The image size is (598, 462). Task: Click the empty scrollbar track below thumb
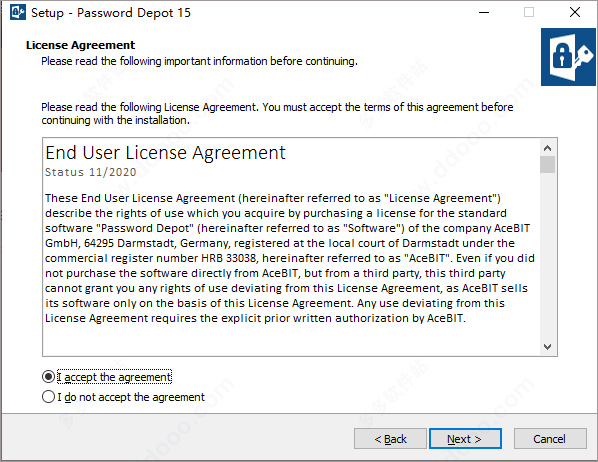(x=548, y=256)
